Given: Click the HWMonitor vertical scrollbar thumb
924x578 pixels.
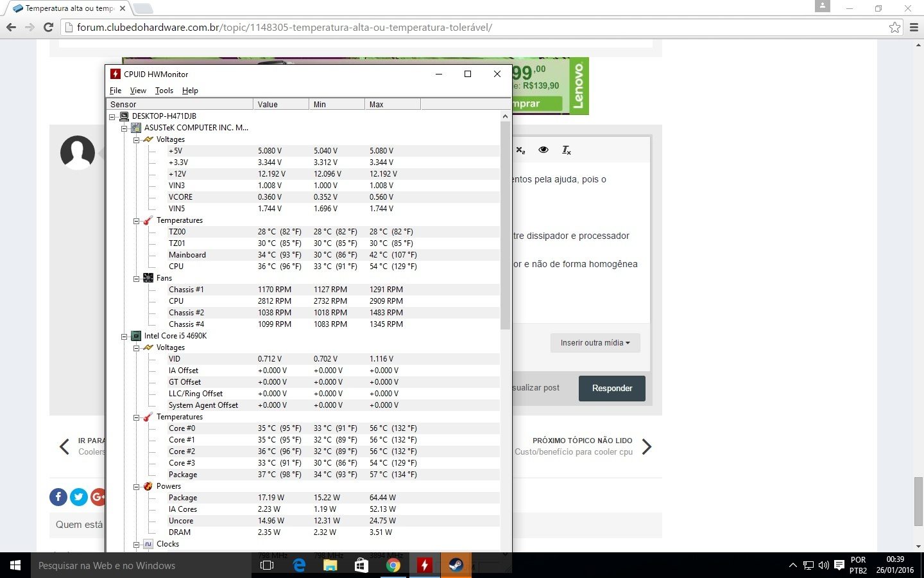Looking at the screenshot, I should [505, 225].
